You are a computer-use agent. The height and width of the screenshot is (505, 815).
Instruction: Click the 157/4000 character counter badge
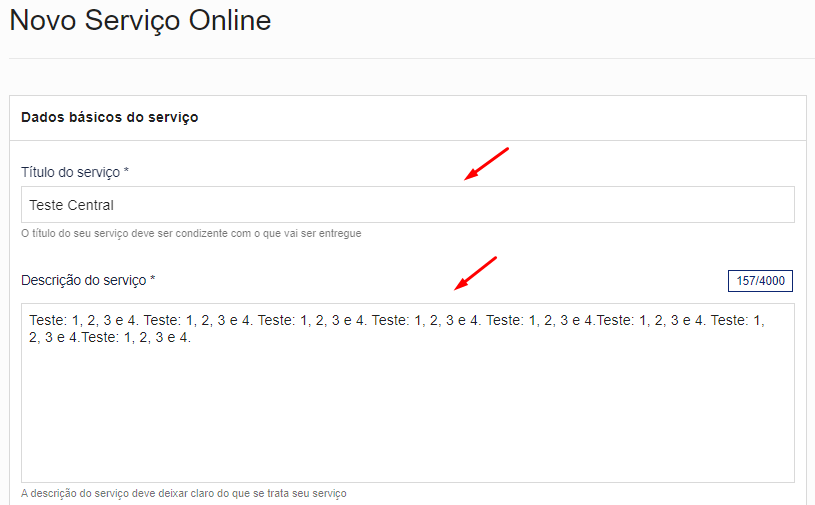760,281
